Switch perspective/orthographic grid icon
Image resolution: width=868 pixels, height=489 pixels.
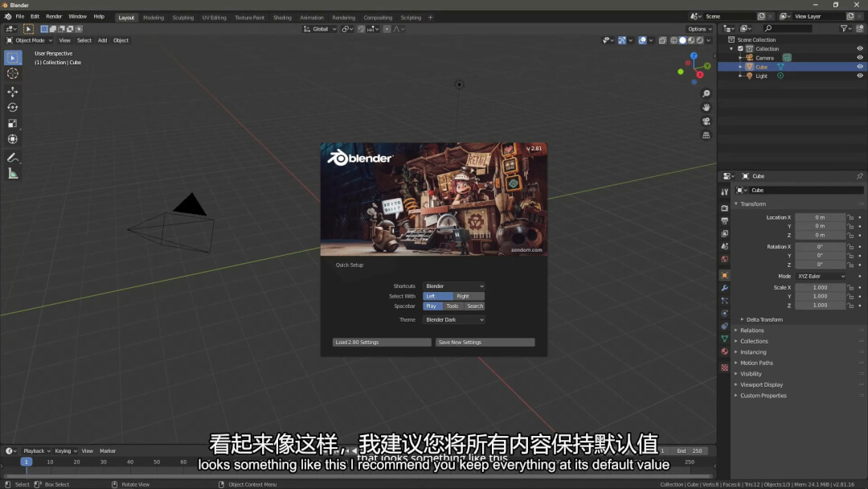click(706, 135)
